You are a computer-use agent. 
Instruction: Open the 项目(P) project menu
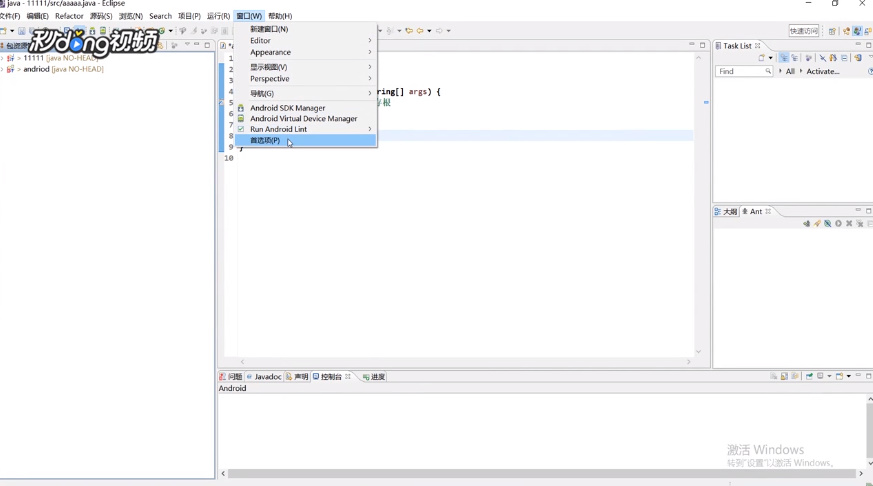tap(189, 16)
